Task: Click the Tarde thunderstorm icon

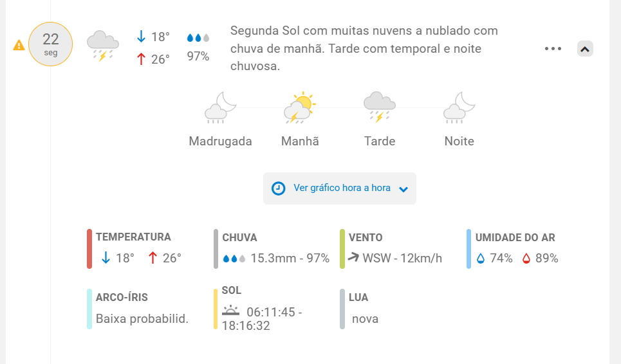Action: (380, 107)
